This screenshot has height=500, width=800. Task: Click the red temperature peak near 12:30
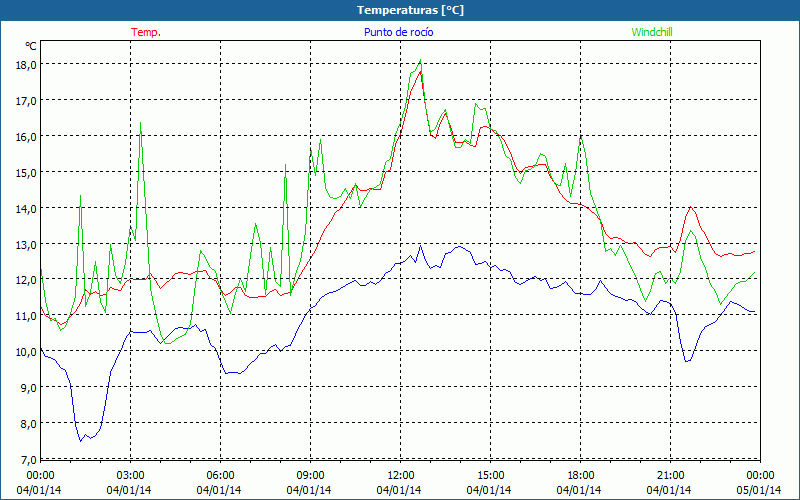[420, 72]
